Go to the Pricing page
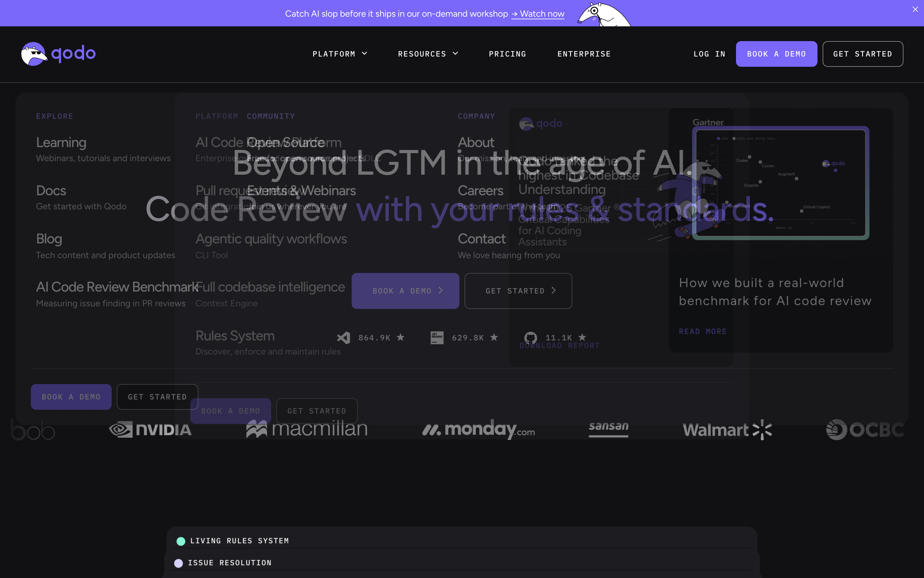This screenshot has height=578, width=924. (508, 54)
